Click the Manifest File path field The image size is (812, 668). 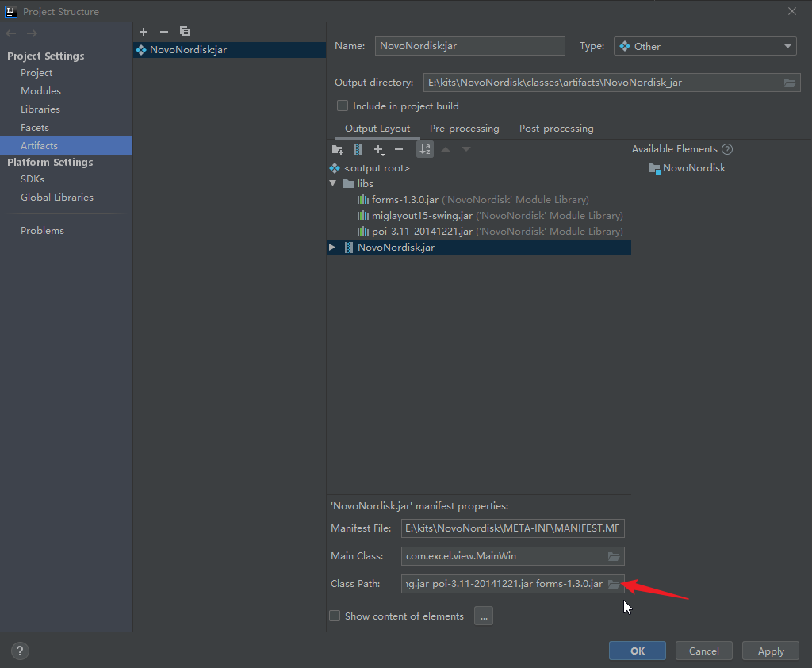pos(513,528)
